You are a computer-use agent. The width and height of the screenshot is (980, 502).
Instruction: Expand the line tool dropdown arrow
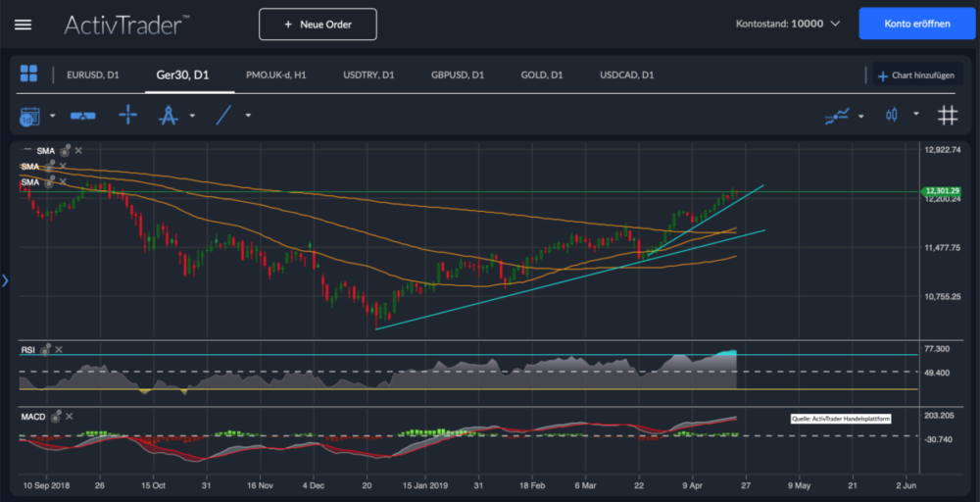[x=248, y=116]
